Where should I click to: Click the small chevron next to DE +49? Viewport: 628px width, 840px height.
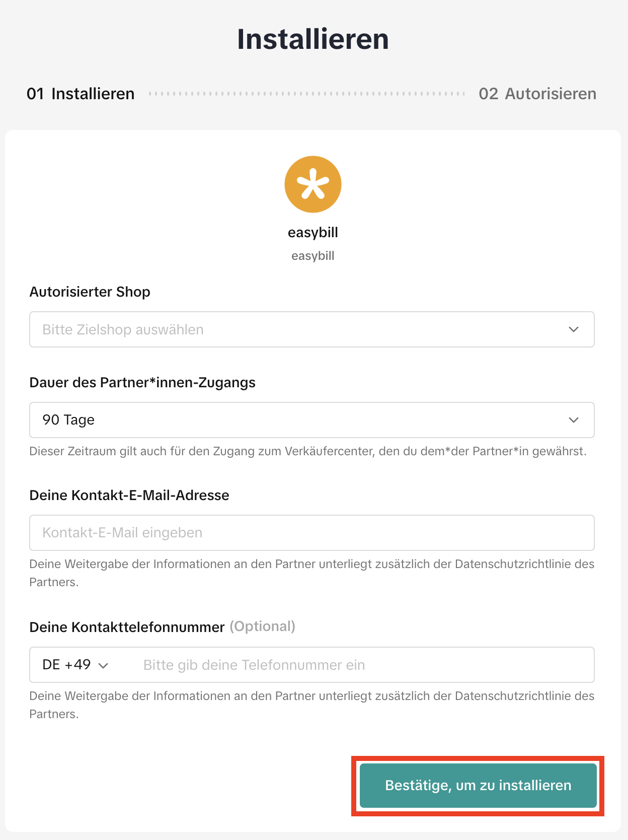point(104,665)
